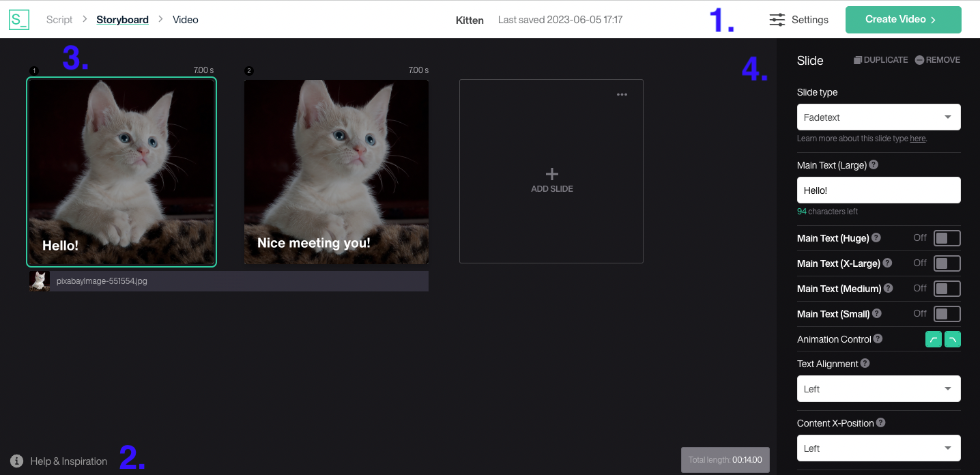Enable the Main Text (Huge) toggle
The width and height of the screenshot is (980, 475).
click(947, 237)
